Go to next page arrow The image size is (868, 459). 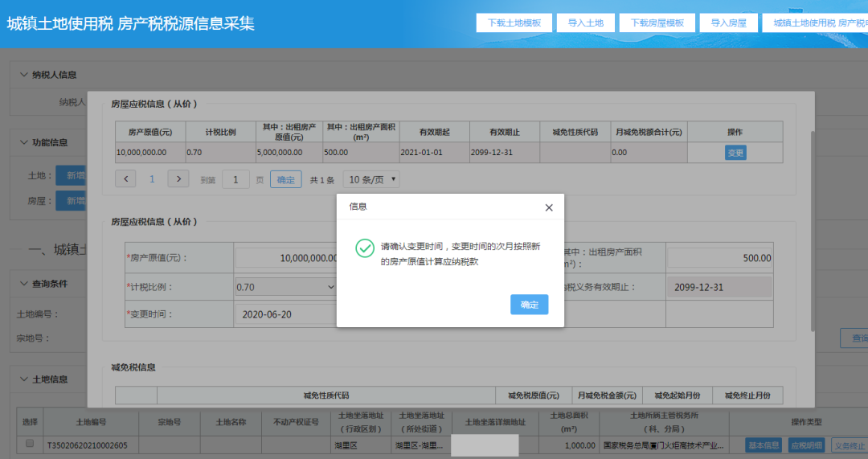coord(178,178)
